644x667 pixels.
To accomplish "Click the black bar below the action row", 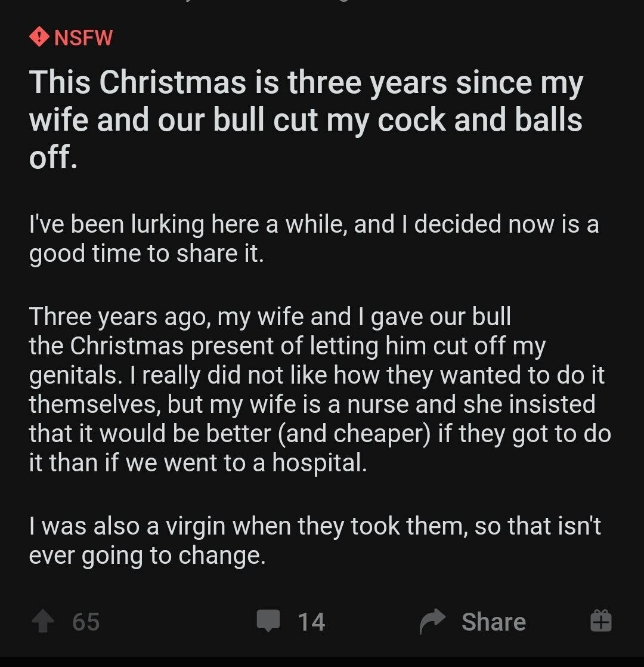I will tap(322, 662).
